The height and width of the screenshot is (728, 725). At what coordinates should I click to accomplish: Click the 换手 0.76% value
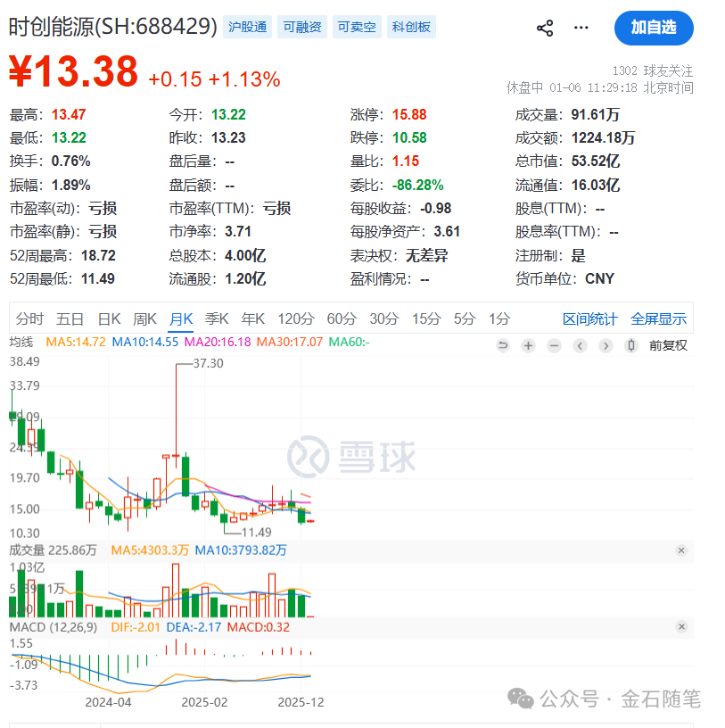pyautogui.click(x=70, y=161)
